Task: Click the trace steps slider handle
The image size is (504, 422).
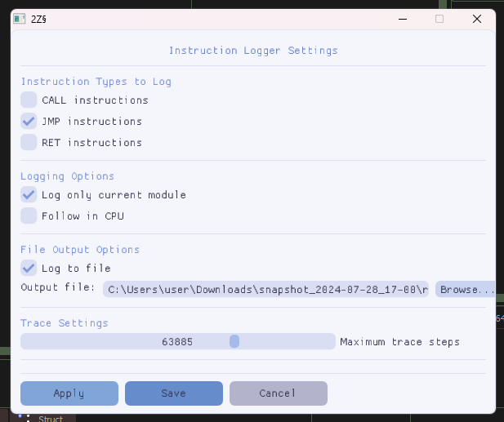Action: 234,342
